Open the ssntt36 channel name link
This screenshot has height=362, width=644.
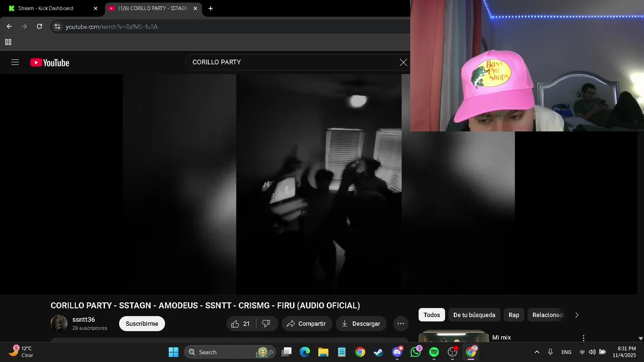(84, 320)
